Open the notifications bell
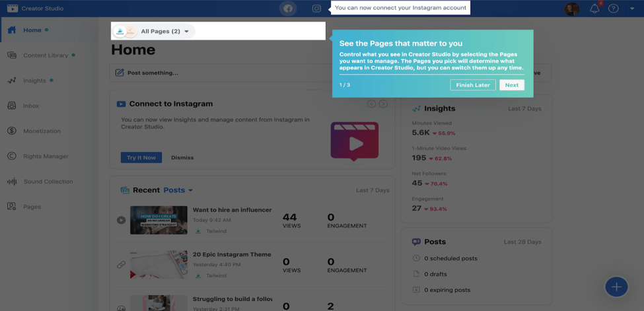644x311 pixels. coord(594,9)
